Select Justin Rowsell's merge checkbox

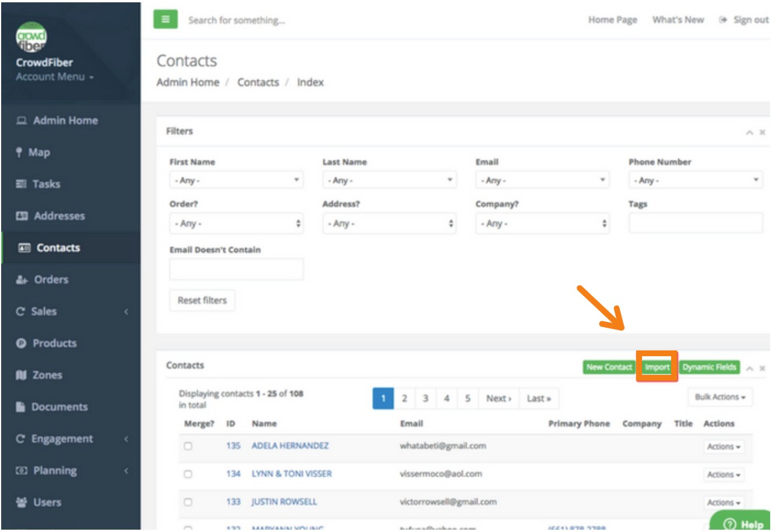[x=188, y=502]
